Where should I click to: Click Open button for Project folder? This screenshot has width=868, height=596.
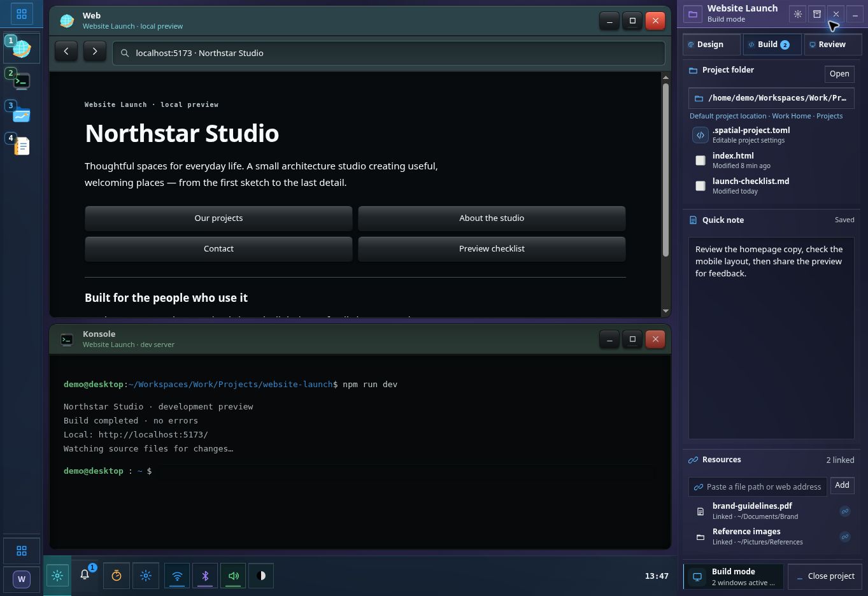(839, 74)
